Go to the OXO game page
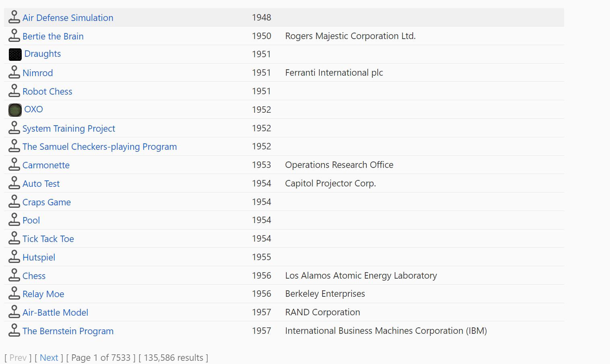The image size is (610, 364). point(33,110)
